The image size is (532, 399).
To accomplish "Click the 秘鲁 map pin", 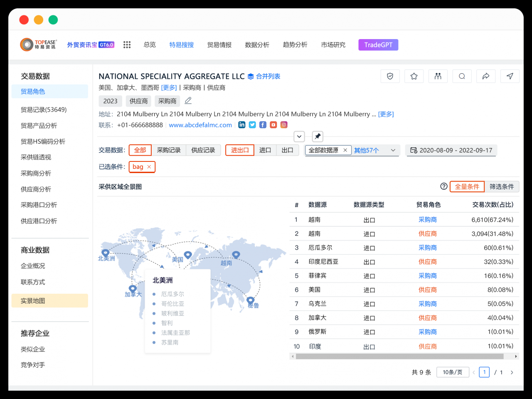I will point(250,300).
